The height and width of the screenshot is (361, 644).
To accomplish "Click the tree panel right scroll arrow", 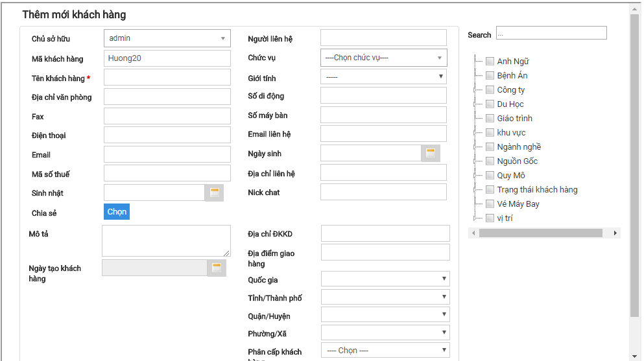I will (x=615, y=233).
